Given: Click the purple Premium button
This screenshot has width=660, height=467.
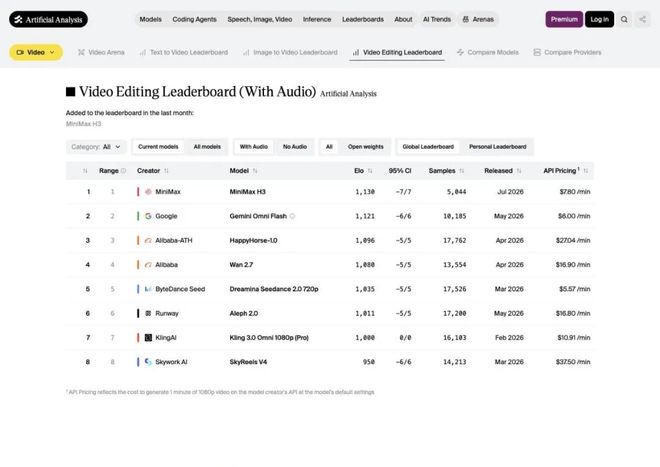Looking at the screenshot, I should coord(564,19).
